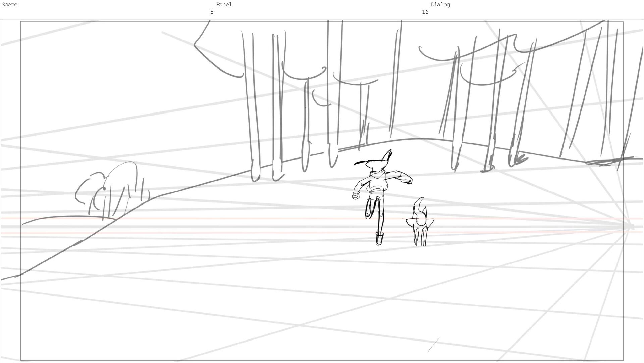Screen dimensions: 644x363
Task: Click the Scene header label
Action: click(9, 5)
